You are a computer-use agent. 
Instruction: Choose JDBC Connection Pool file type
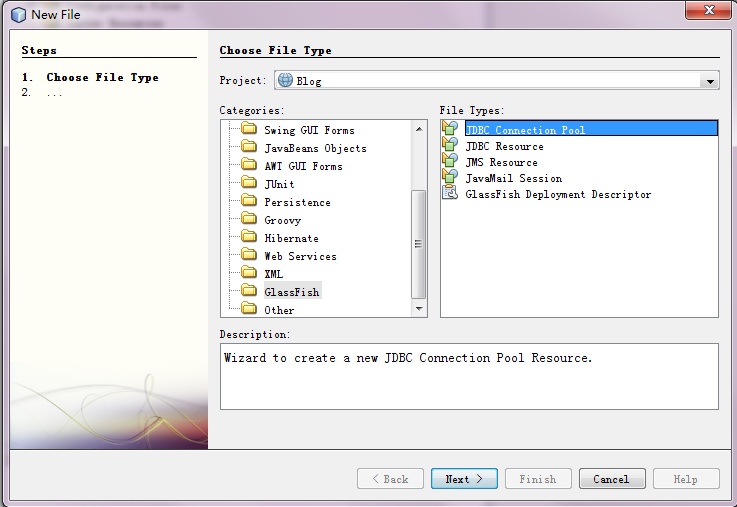pos(591,128)
